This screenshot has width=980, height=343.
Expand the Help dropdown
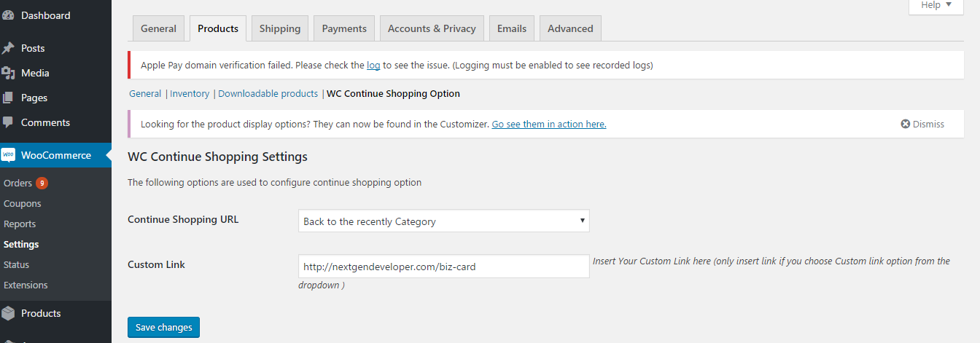(936, 5)
